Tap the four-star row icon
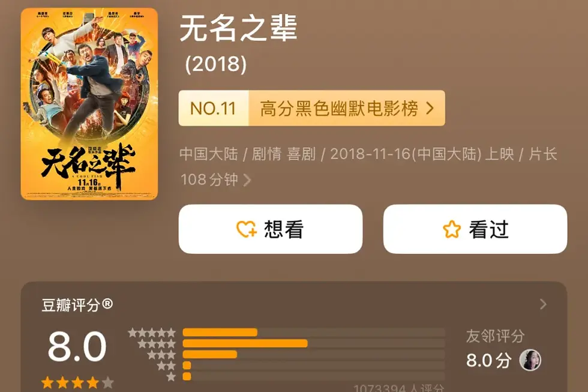The image size is (588, 392). (x=157, y=343)
